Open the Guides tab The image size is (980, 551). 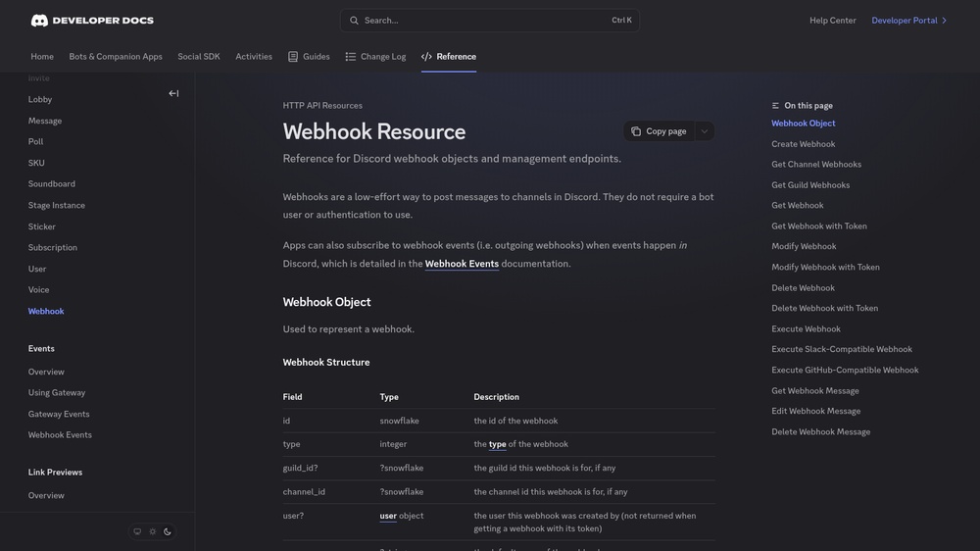coord(309,56)
